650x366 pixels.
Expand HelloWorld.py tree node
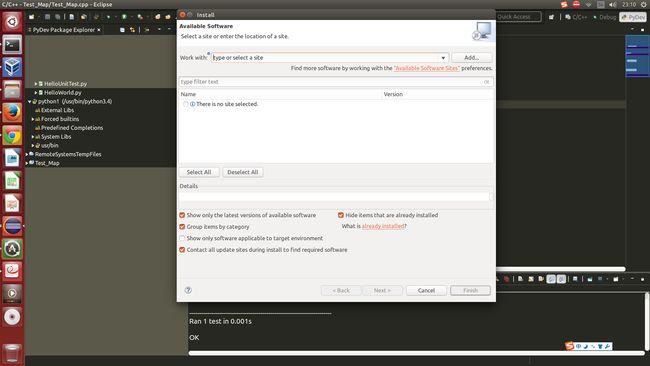pos(36,92)
